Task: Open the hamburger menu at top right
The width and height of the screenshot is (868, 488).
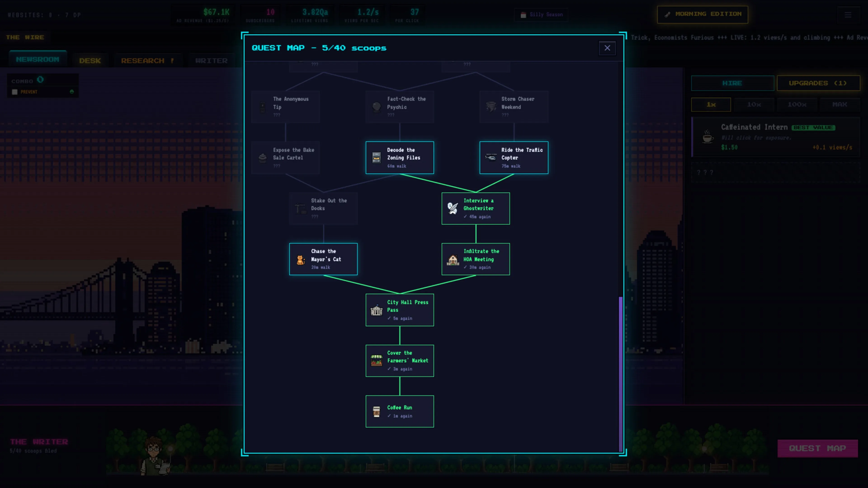Action: (848, 14)
